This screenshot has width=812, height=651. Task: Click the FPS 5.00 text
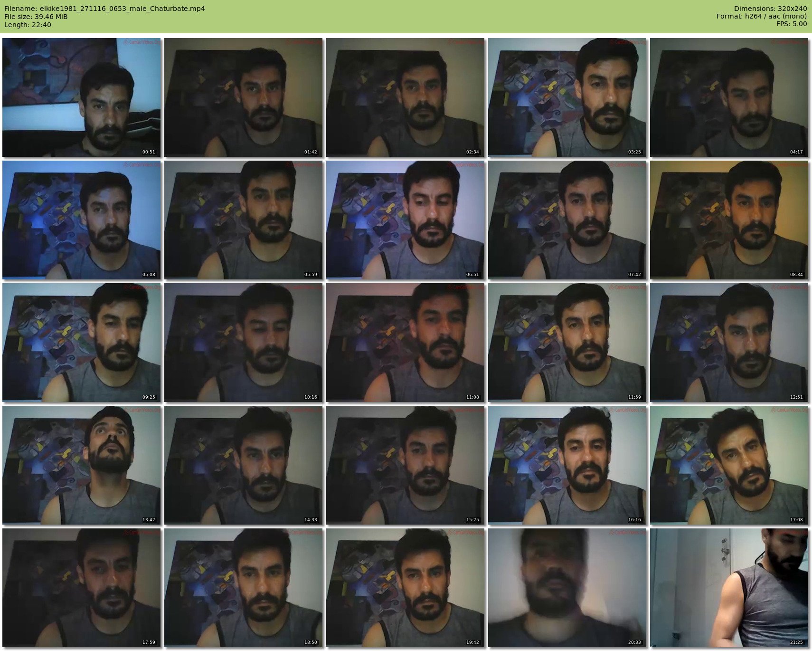click(791, 24)
